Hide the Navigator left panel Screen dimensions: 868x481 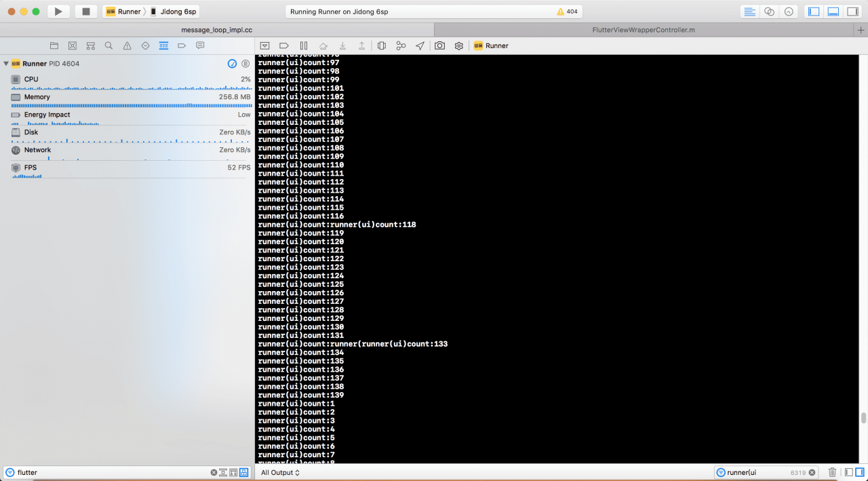(814, 12)
